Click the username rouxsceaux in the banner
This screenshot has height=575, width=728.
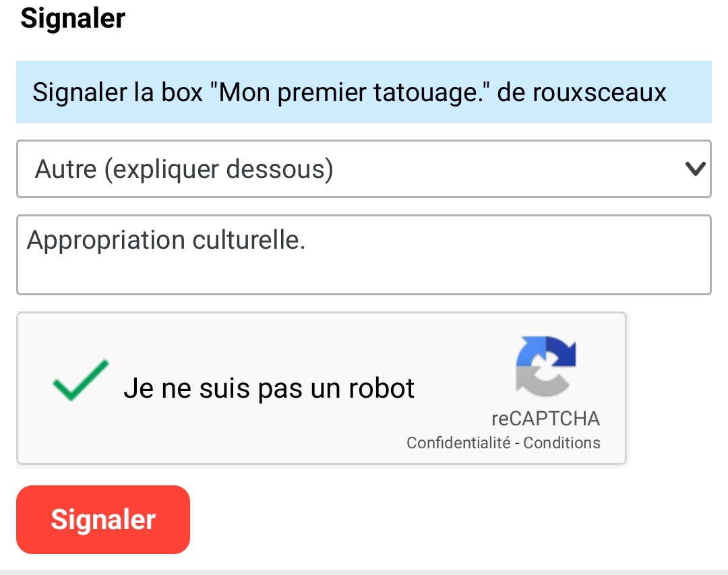[599, 92]
